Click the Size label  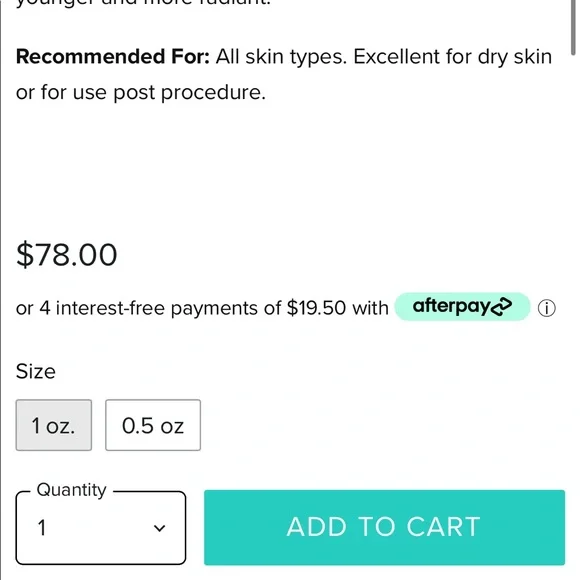36,371
